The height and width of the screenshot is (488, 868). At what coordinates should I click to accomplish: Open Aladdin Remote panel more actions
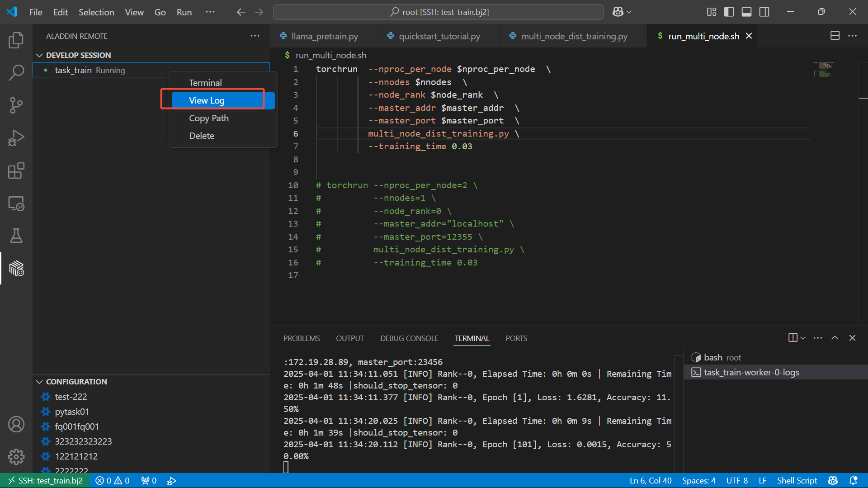coord(255,36)
